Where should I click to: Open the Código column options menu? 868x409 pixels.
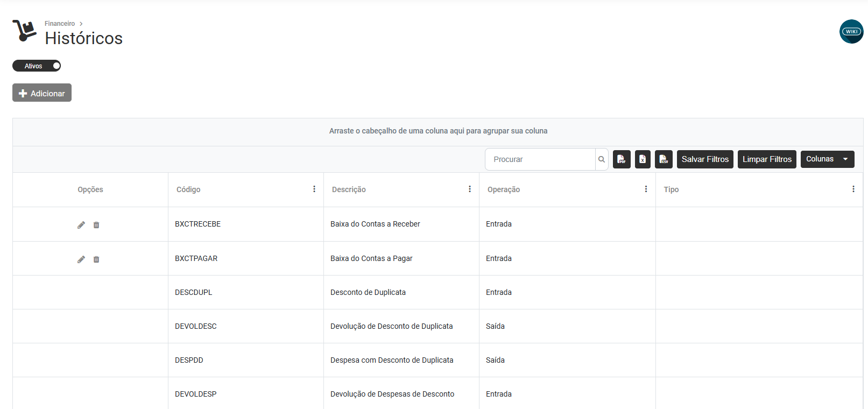tap(314, 189)
